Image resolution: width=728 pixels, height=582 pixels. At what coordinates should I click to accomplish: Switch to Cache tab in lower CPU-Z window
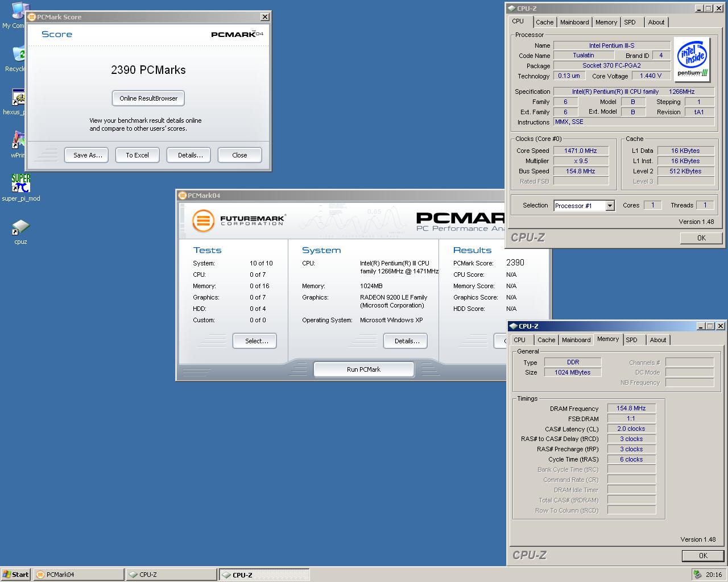click(546, 340)
